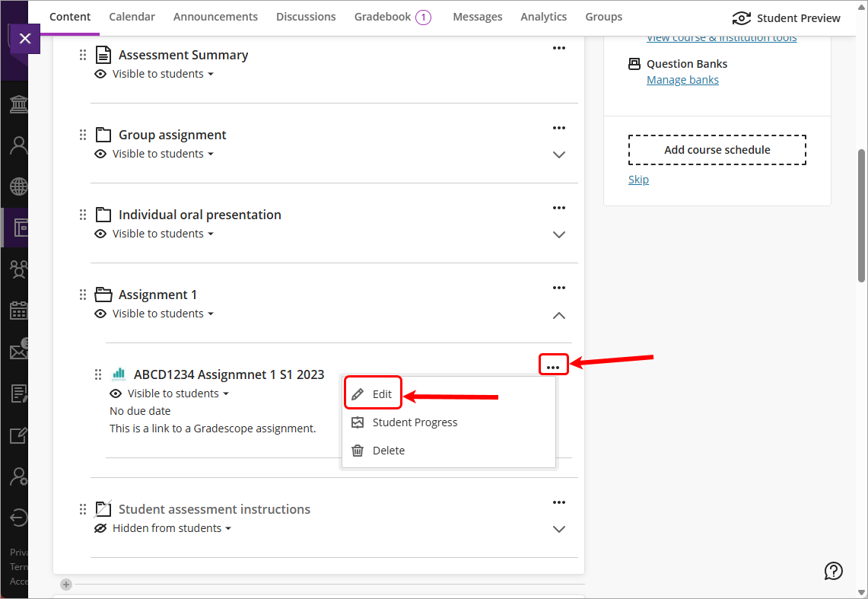The height and width of the screenshot is (599, 868).
Task: Click the ellipsis menu for Assessment Summary
Action: 559,48
